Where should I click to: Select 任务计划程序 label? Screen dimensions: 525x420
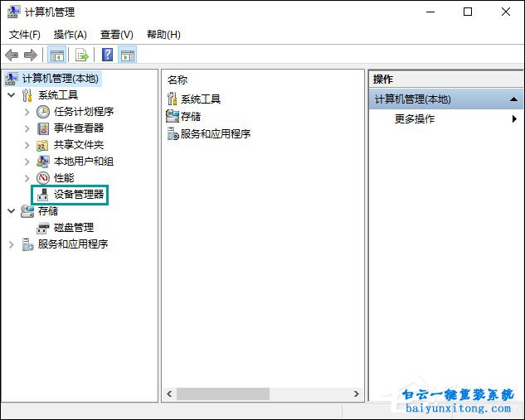(84, 112)
